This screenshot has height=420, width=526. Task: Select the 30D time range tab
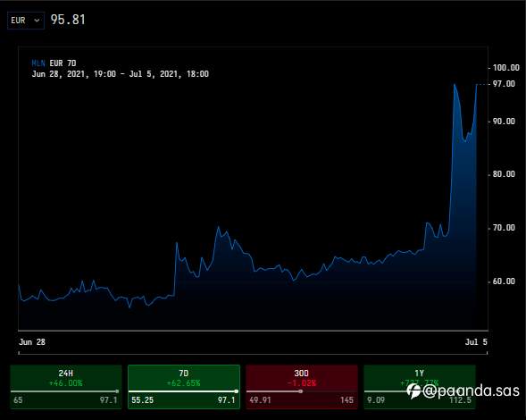pyautogui.click(x=302, y=387)
